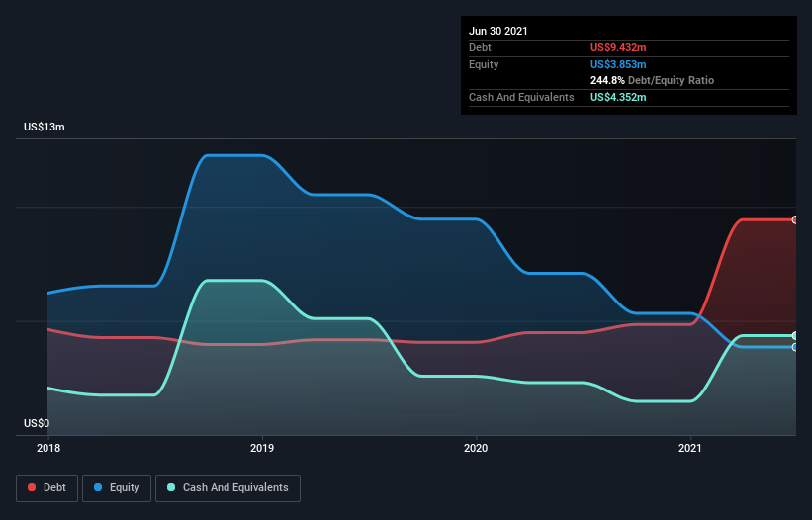Click the 244.8% Debt/Equity Ratio text

click(x=653, y=80)
